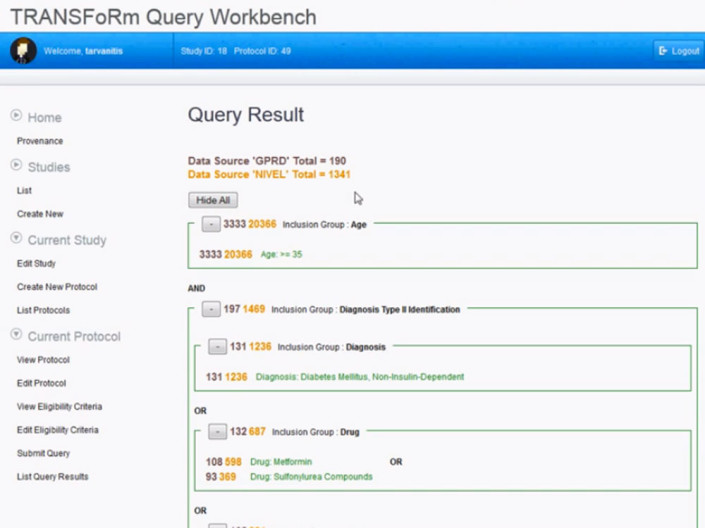Click the Inclusion Group : Age label
This screenshot has width=705, height=528.
click(x=324, y=224)
